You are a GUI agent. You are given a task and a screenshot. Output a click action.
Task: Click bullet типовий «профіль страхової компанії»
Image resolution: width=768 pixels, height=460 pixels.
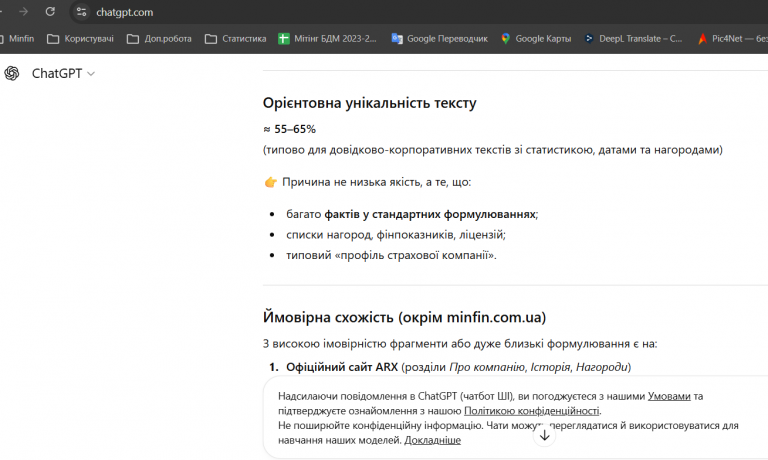[x=391, y=255]
